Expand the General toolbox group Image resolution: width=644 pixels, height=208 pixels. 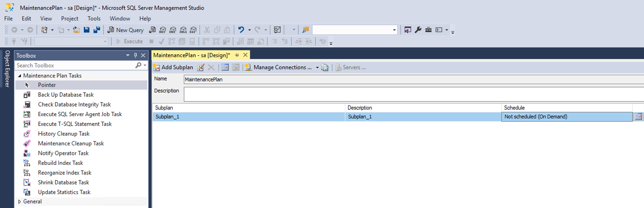19,202
